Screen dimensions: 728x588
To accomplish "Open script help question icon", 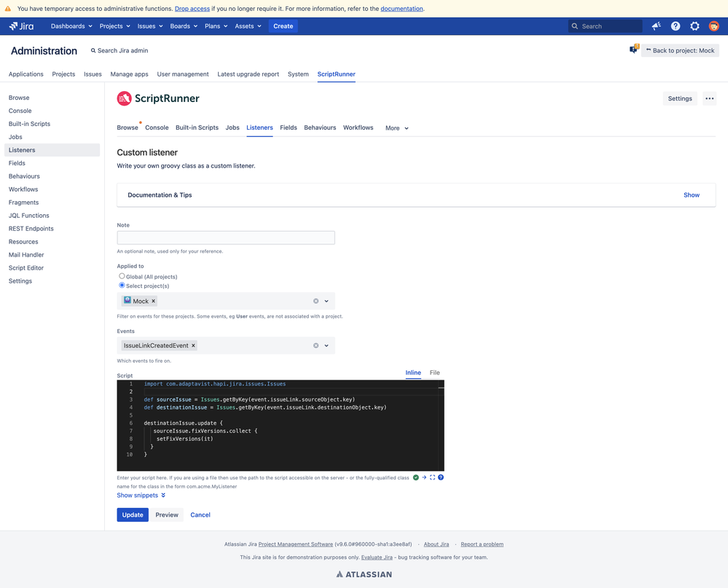I will (x=441, y=477).
